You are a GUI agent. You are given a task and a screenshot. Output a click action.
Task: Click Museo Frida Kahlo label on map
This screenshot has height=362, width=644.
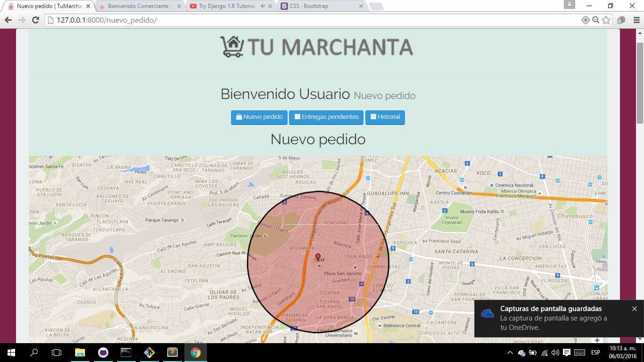479,212
